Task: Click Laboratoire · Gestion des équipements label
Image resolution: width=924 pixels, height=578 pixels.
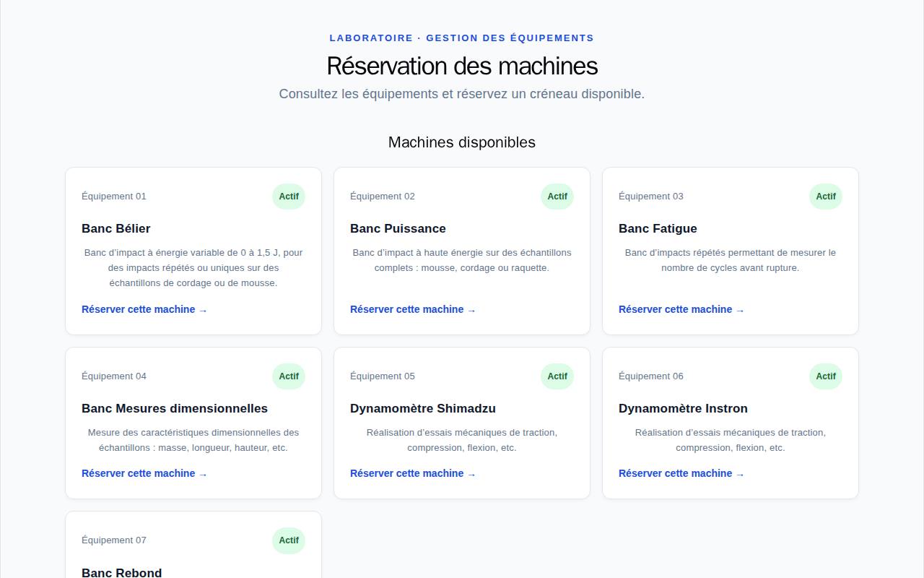Action: [x=462, y=38]
